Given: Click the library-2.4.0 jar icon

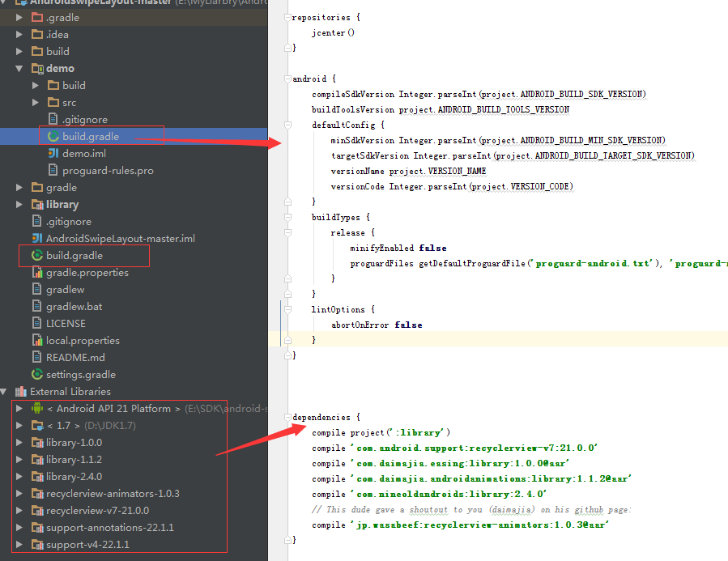Looking at the screenshot, I should pyautogui.click(x=37, y=477).
